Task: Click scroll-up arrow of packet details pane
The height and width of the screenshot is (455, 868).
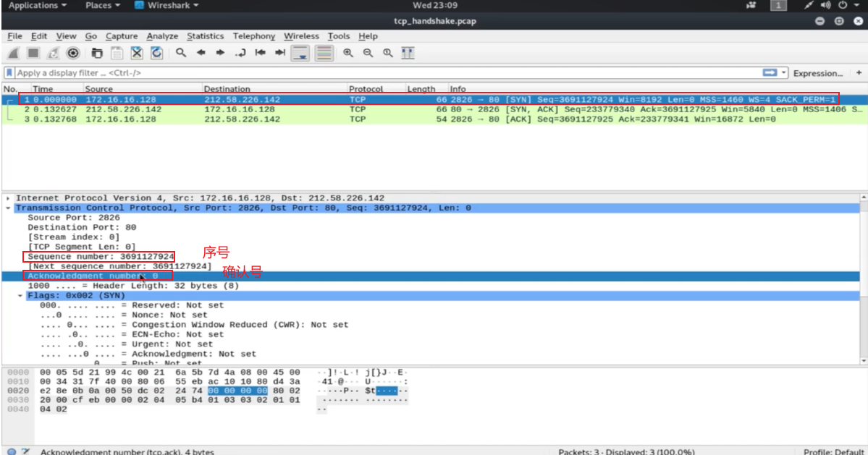Action: pyautogui.click(x=864, y=197)
